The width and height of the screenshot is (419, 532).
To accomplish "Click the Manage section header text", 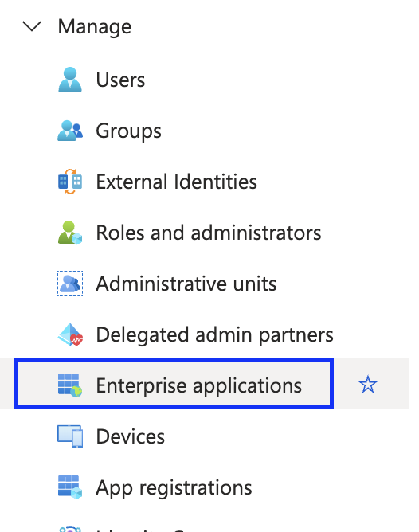I will [95, 27].
